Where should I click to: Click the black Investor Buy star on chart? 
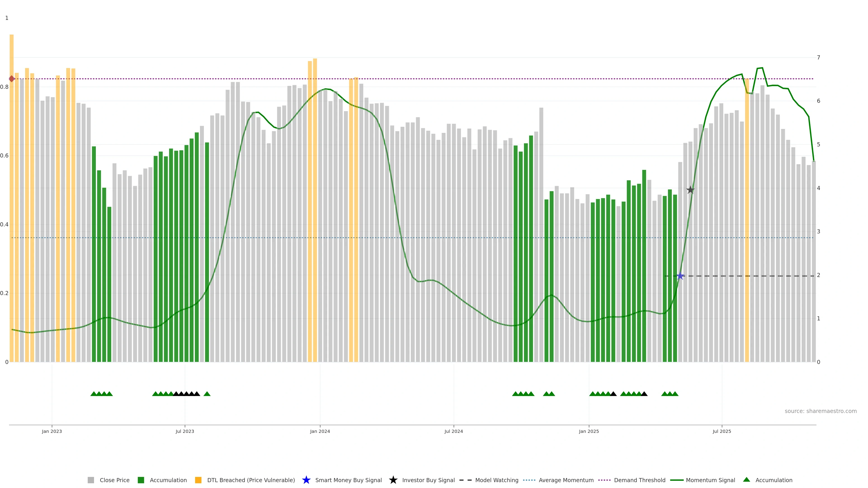pos(690,190)
